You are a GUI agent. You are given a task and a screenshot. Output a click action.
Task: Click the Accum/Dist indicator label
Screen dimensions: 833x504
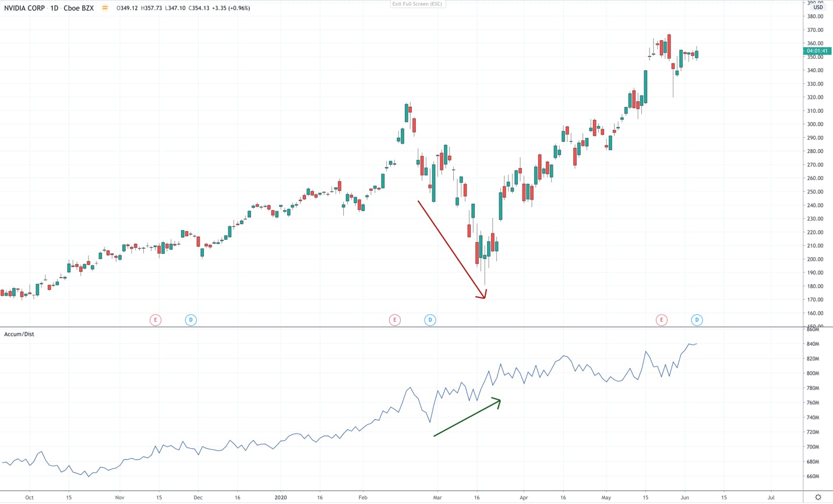pyautogui.click(x=19, y=335)
